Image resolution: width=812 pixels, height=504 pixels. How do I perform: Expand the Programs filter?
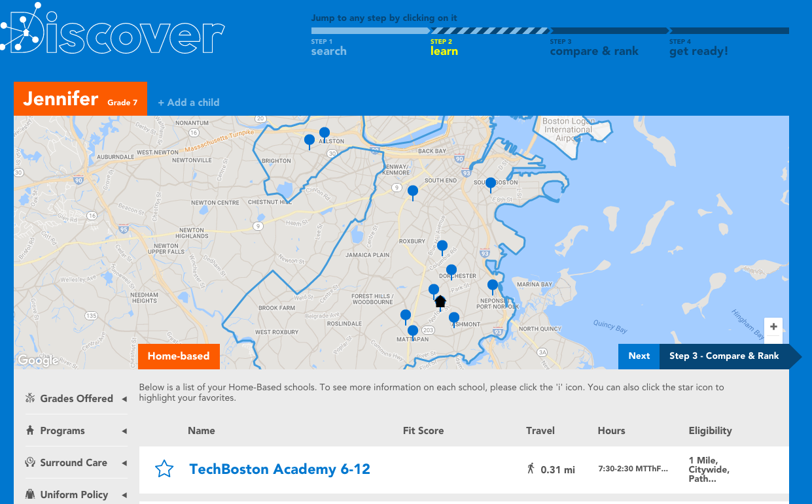(x=77, y=431)
